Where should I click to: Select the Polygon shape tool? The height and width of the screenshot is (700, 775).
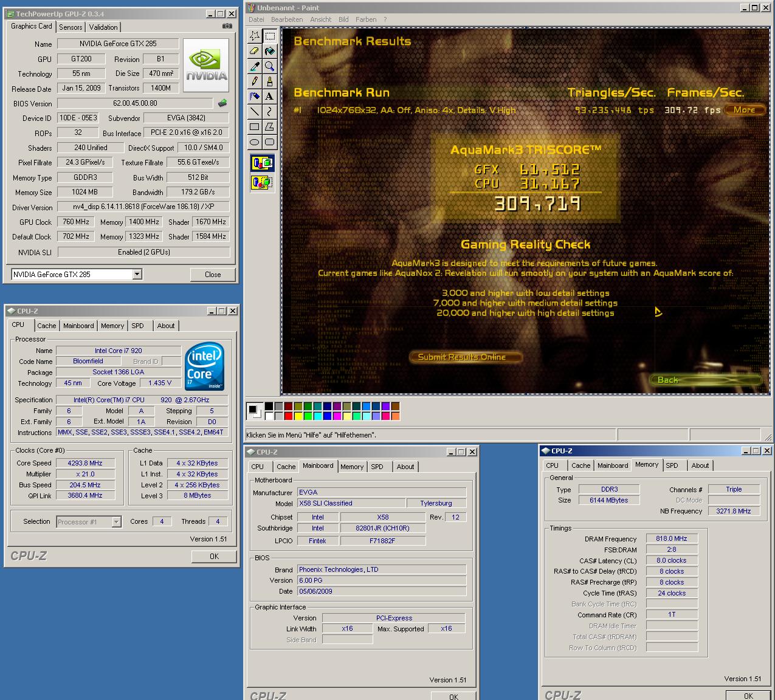tap(270, 127)
